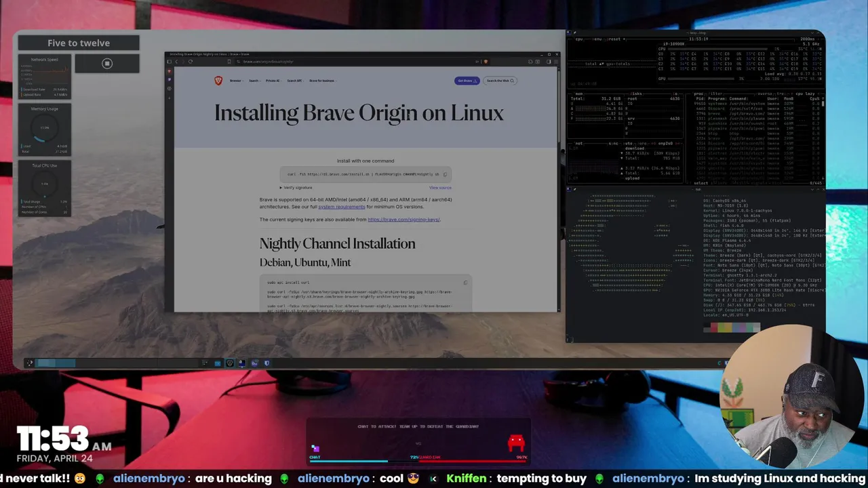The image size is (868, 488).
Task: Expand the Private AI menu
Action: [273, 81]
